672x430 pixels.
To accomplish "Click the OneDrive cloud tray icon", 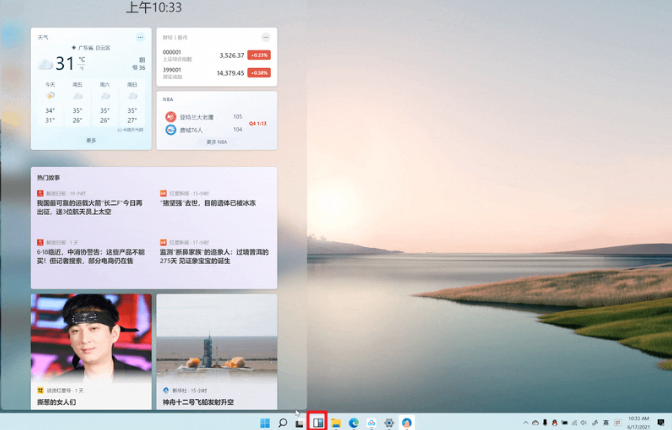I will (535, 423).
